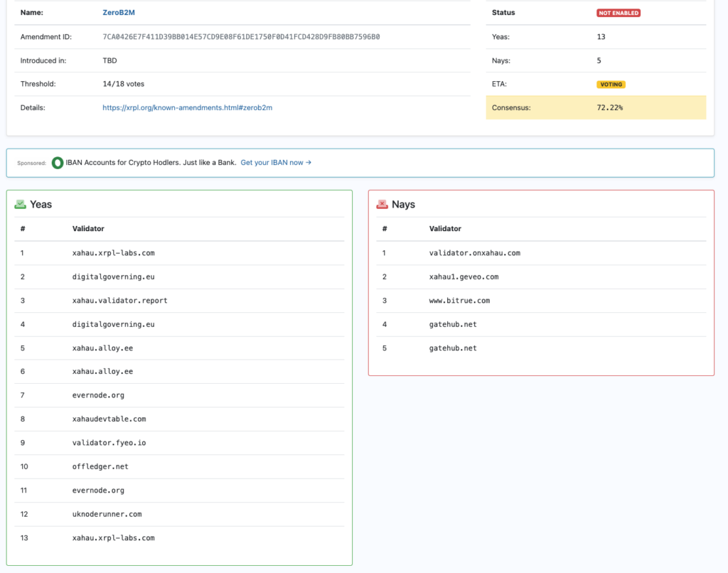The height and width of the screenshot is (573, 728).
Task: Click the NOT ENABLED status badge
Action: 618,13
